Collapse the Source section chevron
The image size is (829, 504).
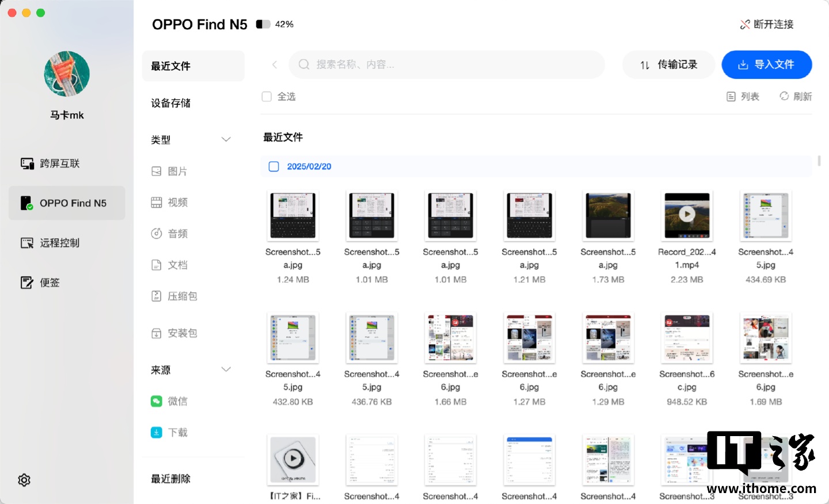click(226, 369)
